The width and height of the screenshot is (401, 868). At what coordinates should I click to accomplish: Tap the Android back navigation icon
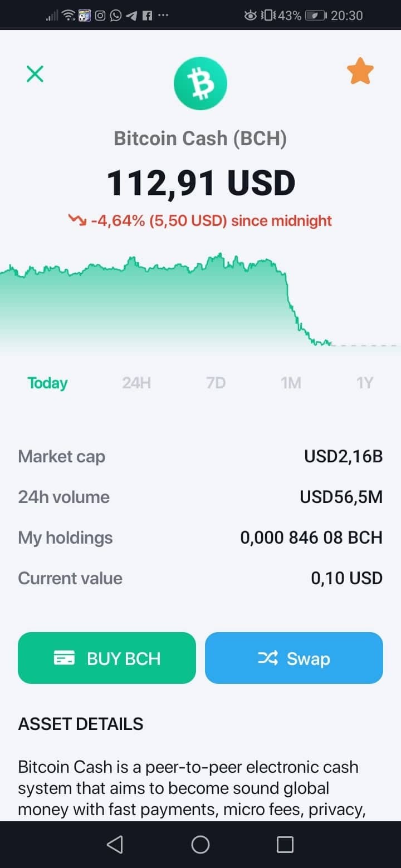click(x=115, y=845)
